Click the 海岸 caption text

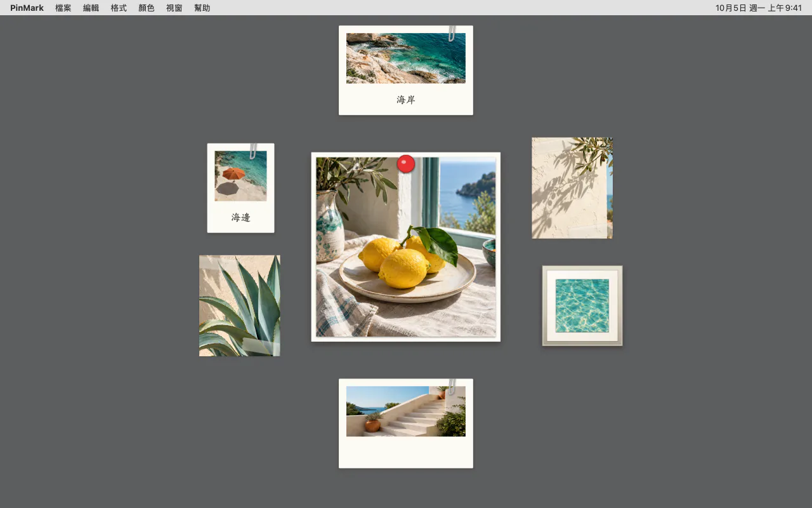(406, 100)
